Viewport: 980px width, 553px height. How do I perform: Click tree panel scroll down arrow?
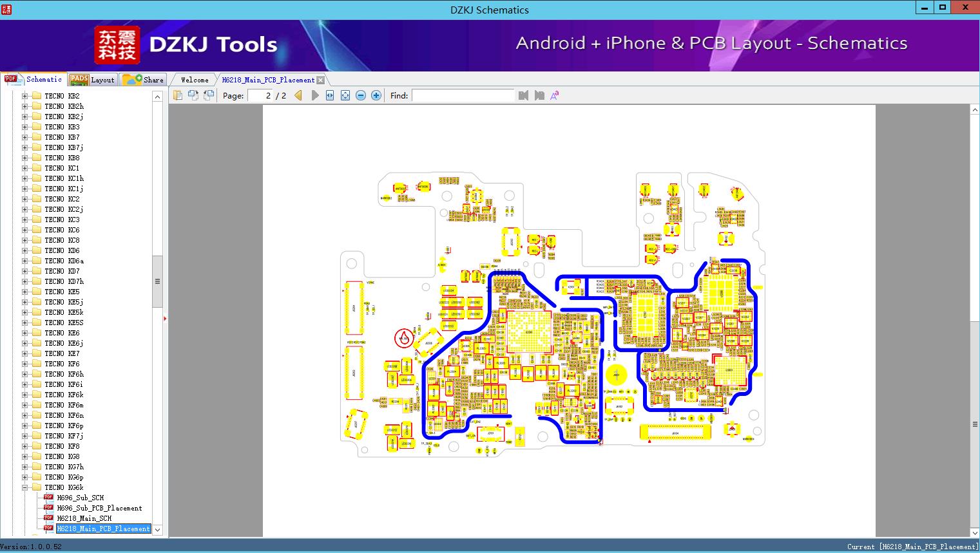tap(157, 530)
